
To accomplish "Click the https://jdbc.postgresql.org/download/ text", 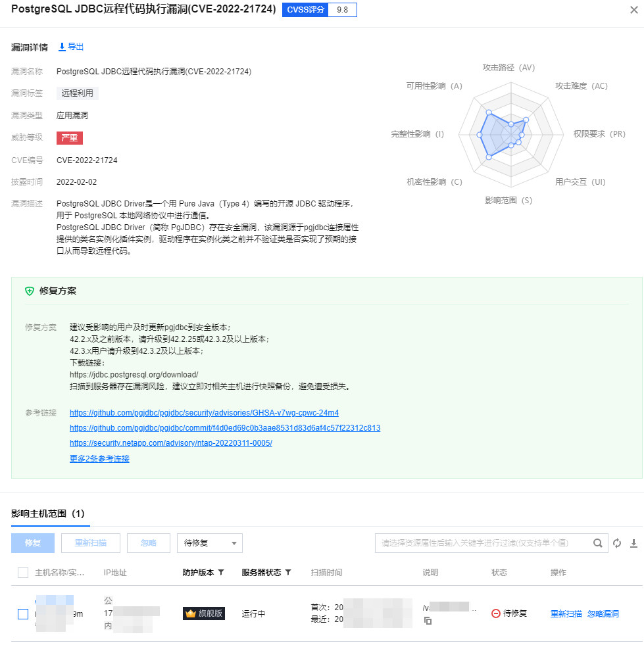I will tap(134, 375).
